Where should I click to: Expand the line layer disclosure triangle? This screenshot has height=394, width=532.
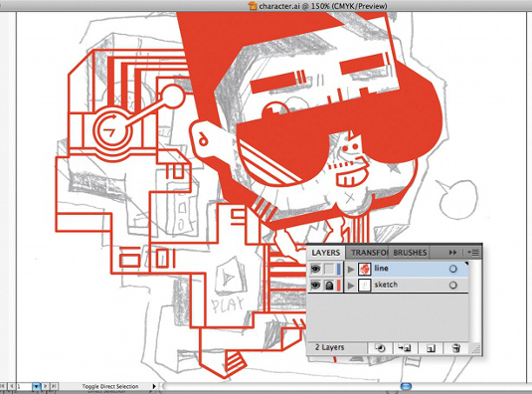point(351,270)
